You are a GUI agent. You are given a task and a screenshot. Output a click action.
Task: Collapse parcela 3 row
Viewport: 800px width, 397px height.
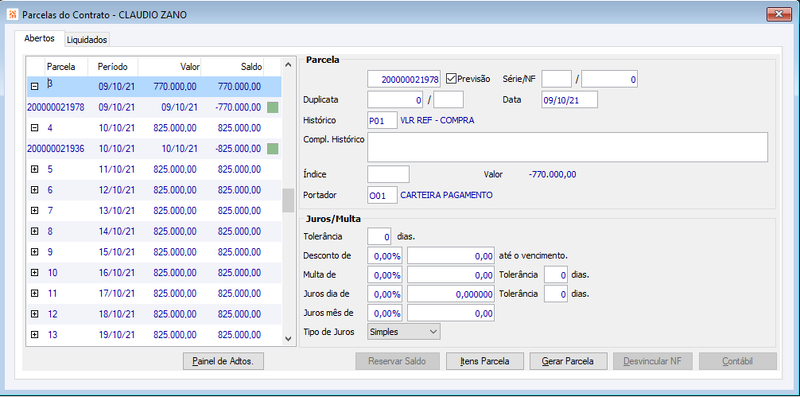(35, 87)
